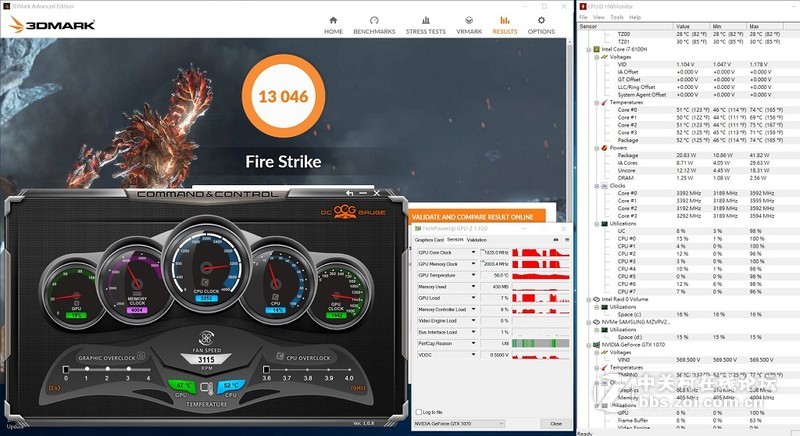Set the CPU Overclock slider to 3.8 GHz
800x436 pixels.
click(x=308, y=369)
